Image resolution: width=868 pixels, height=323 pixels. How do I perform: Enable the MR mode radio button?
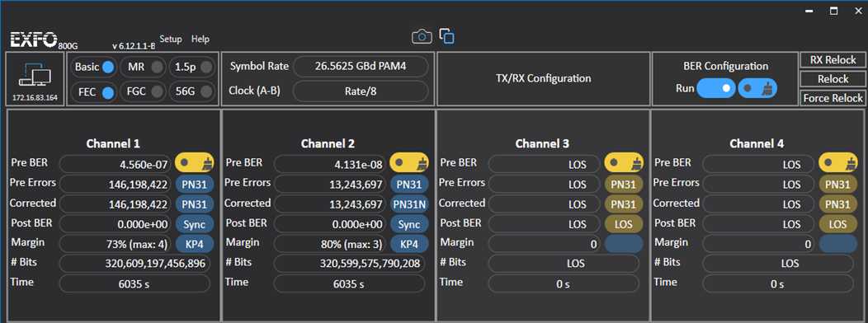pos(158,68)
